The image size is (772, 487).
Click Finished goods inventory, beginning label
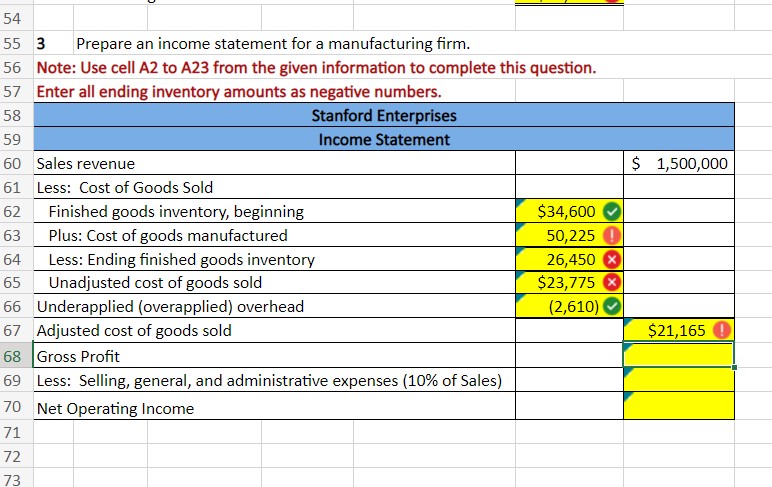176,212
